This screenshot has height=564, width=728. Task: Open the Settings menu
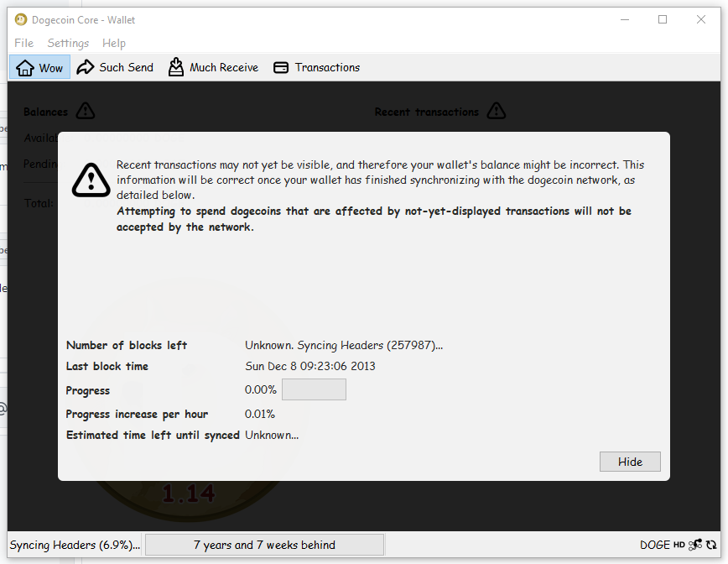click(68, 43)
